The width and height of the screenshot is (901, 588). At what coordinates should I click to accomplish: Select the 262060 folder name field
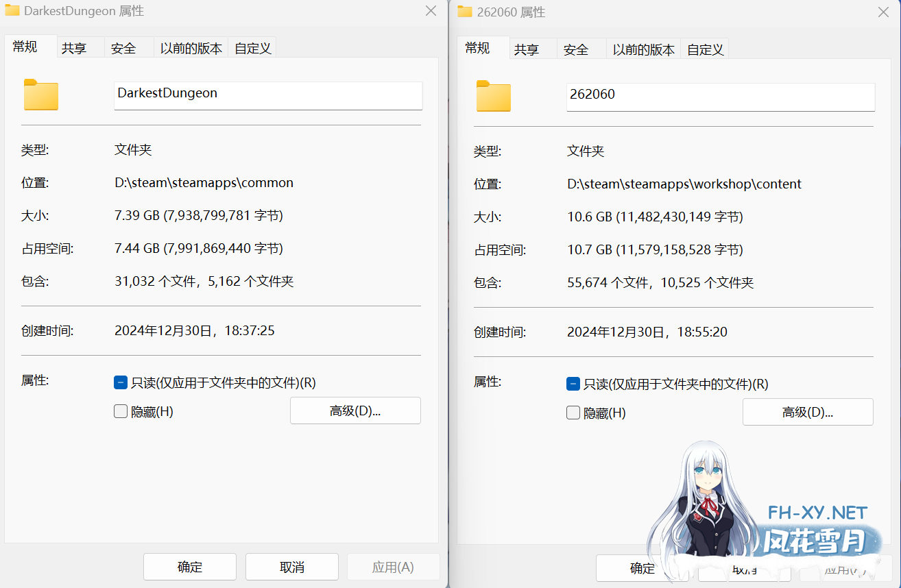coord(720,95)
